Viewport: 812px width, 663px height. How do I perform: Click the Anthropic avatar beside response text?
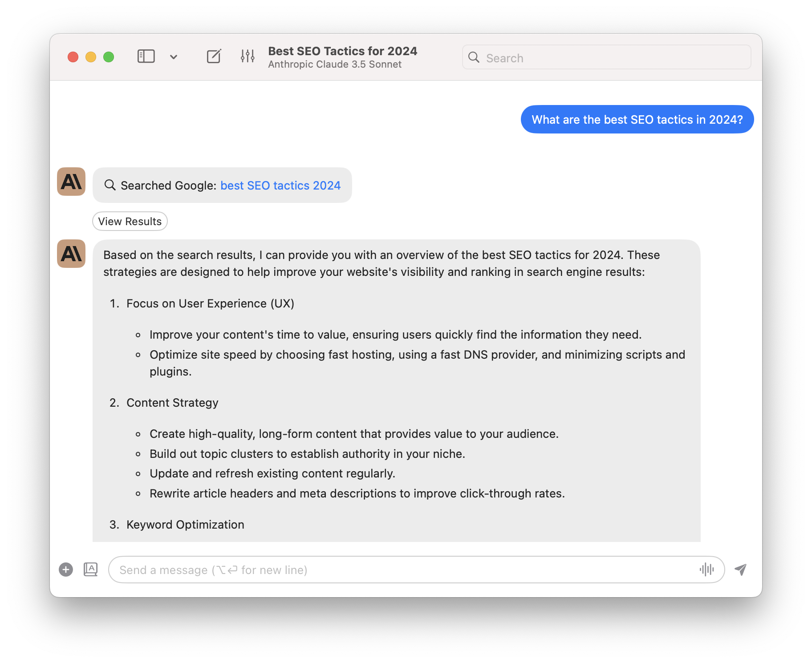[71, 254]
